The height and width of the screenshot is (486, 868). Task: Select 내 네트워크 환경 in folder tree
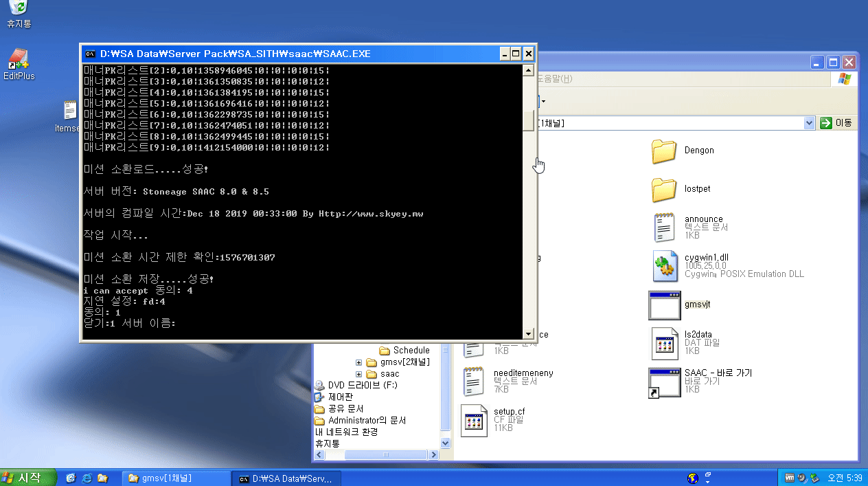346,432
